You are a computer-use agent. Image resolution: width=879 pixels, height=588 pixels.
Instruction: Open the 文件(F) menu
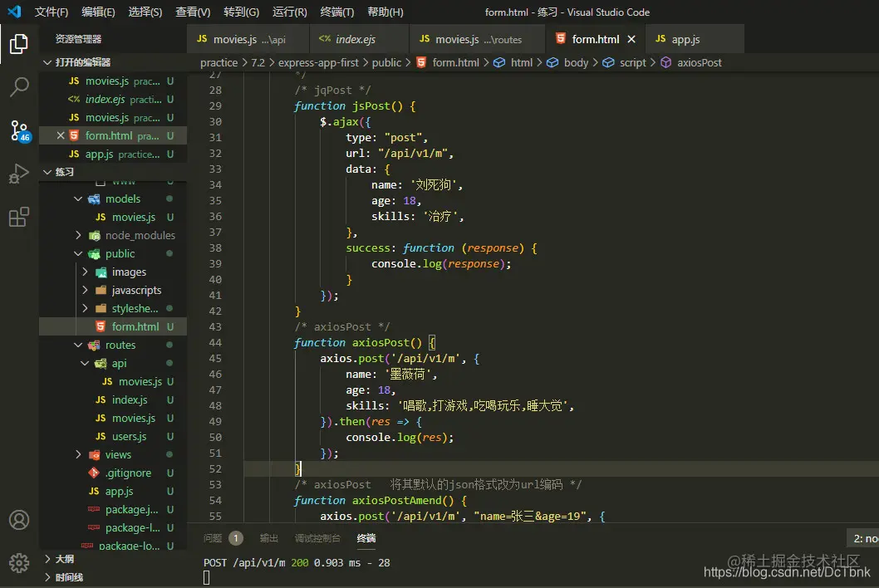pyautogui.click(x=51, y=12)
